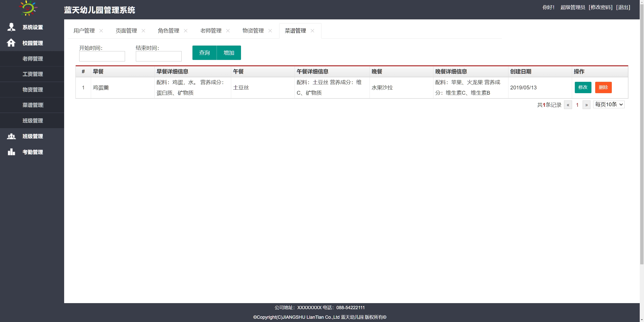Click the 系统设置 user icon
The height and width of the screenshot is (322, 644).
click(x=11, y=27)
